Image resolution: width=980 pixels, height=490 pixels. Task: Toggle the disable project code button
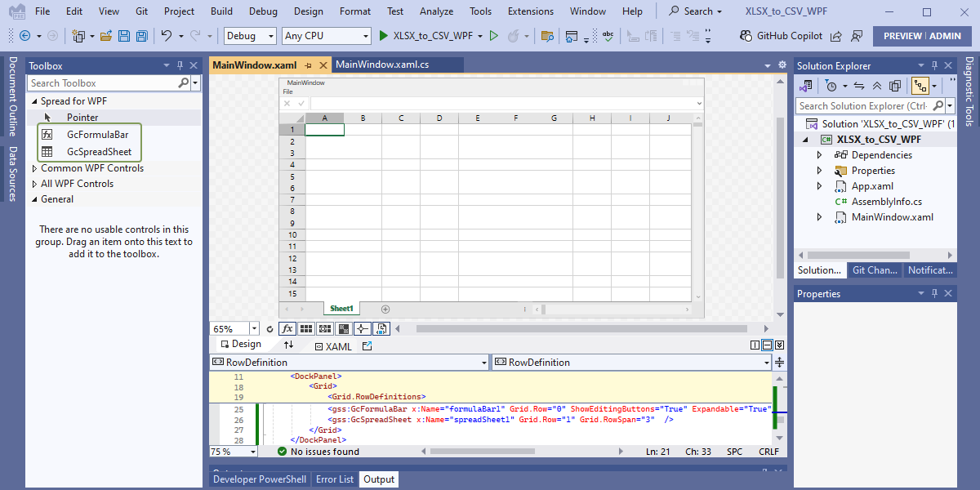tap(381, 328)
